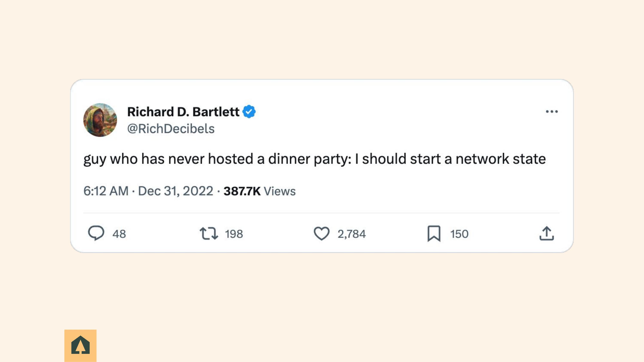
Task: Click the Dec 31, 2022 date
Action: coord(176,191)
